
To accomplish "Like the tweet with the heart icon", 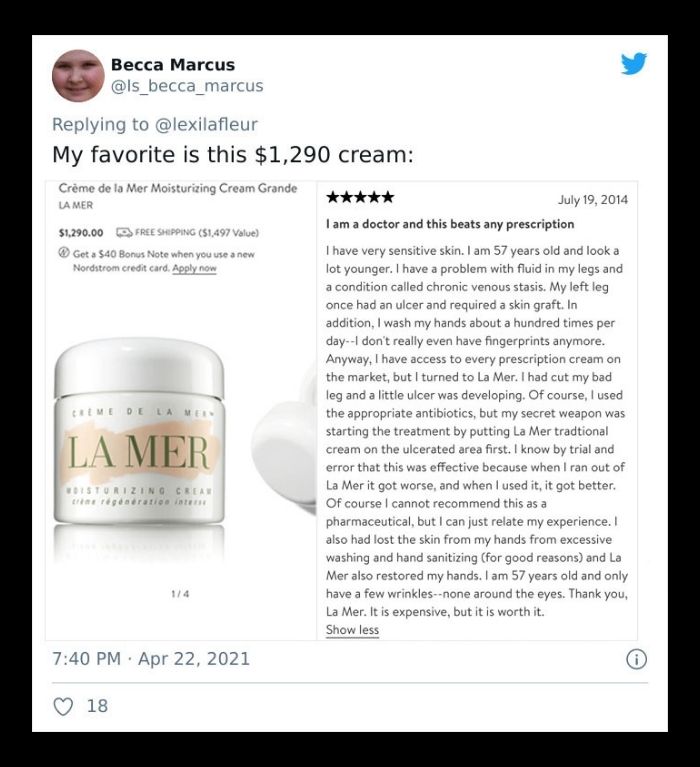I will [63, 706].
